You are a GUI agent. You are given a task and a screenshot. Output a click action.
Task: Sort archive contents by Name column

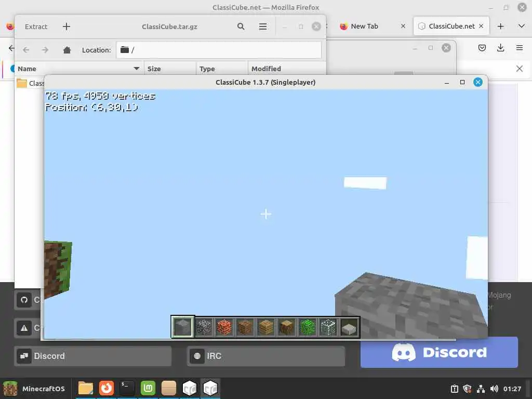79,69
